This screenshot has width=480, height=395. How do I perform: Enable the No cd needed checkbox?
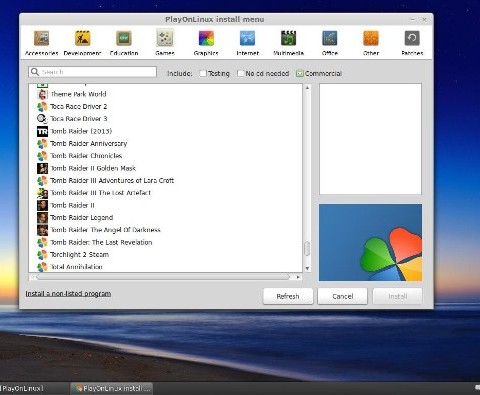click(240, 73)
